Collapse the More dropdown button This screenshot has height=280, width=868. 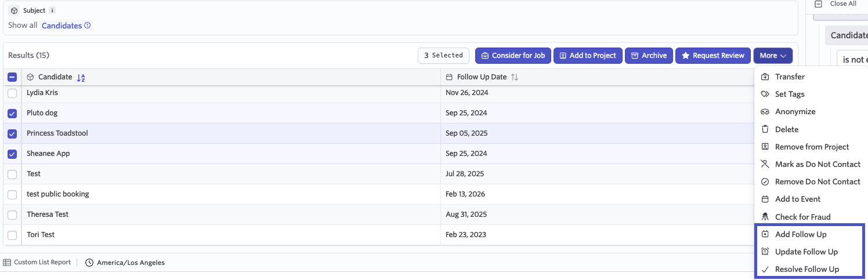coord(773,56)
